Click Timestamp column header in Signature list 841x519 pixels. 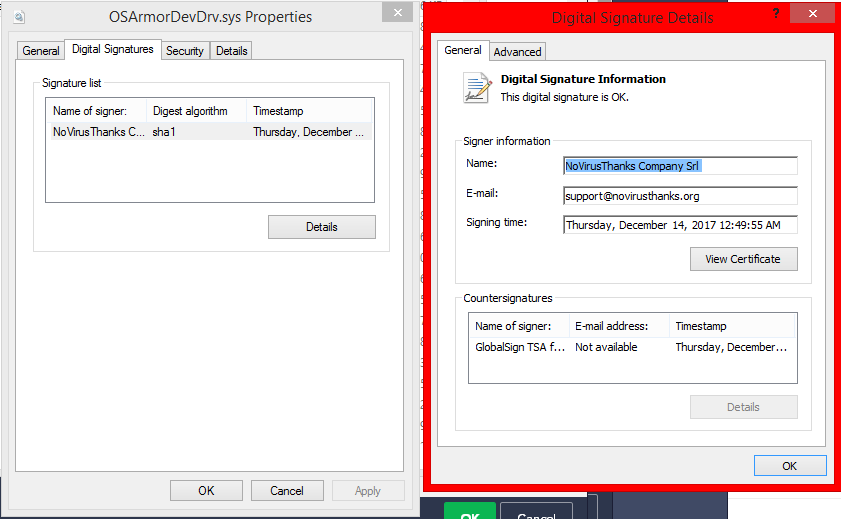[308, 111]
